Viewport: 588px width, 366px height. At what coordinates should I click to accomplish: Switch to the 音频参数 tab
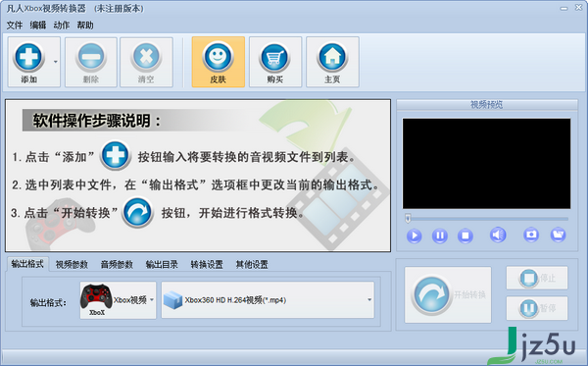(117, 265)
